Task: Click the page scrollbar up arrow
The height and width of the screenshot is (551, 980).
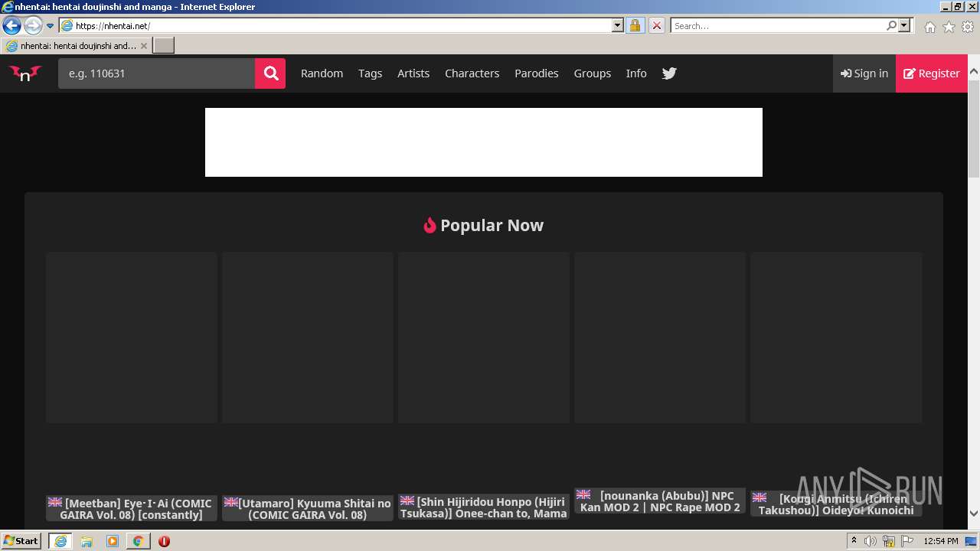Action: pos(974,73)
